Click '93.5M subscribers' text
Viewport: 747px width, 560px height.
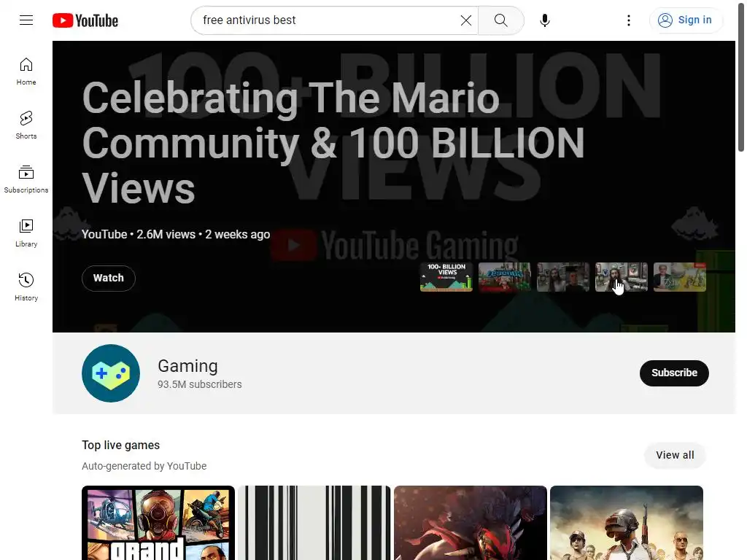click(200, 384)
